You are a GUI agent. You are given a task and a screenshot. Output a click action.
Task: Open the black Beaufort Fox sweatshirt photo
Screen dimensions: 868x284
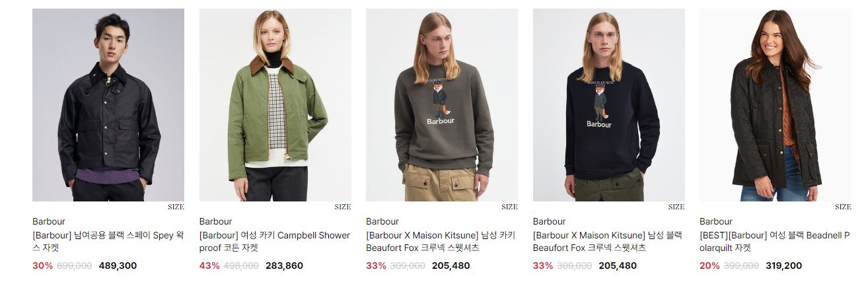609,105
